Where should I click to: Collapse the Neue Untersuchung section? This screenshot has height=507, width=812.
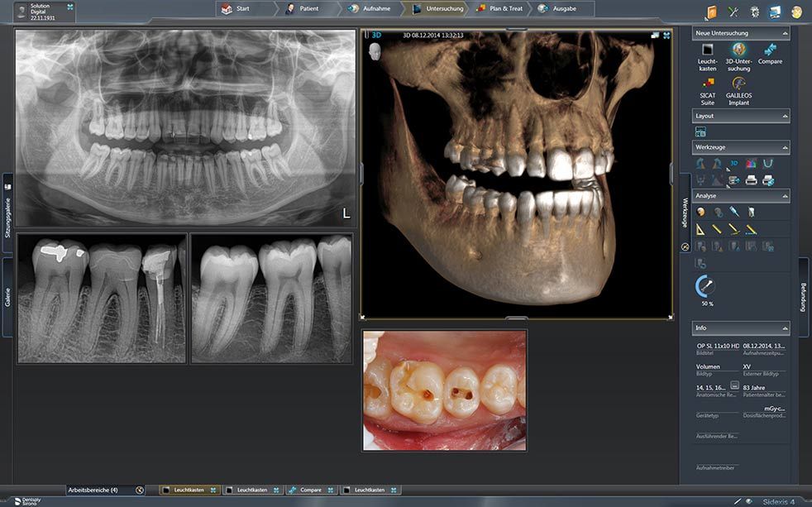785,33
